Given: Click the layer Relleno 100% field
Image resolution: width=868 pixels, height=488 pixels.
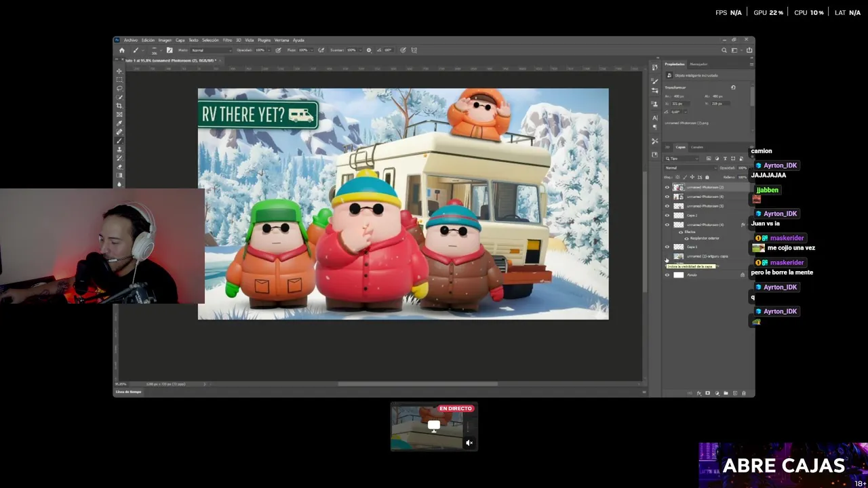Looking at the screenshot, I should click(x=743, y=177).
